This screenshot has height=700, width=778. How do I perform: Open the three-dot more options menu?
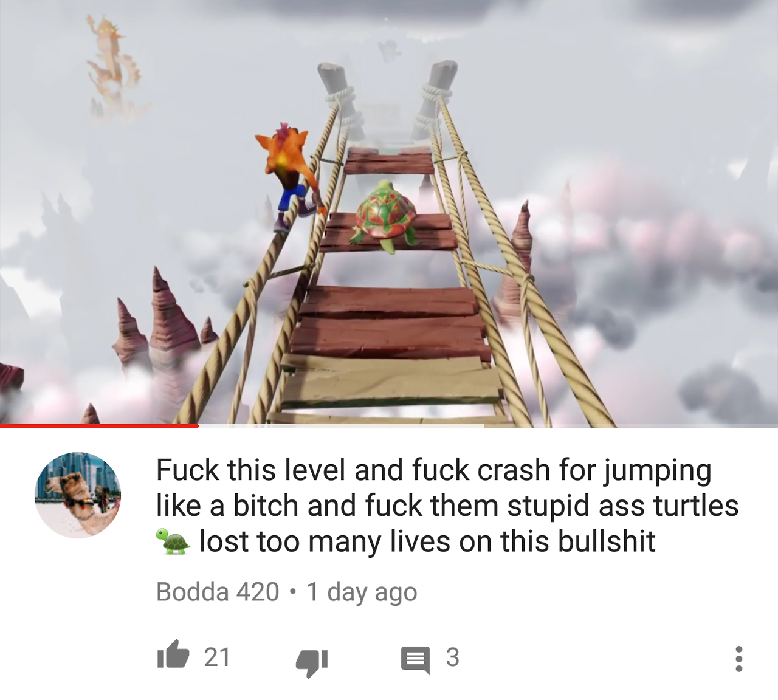pos(738,659)
